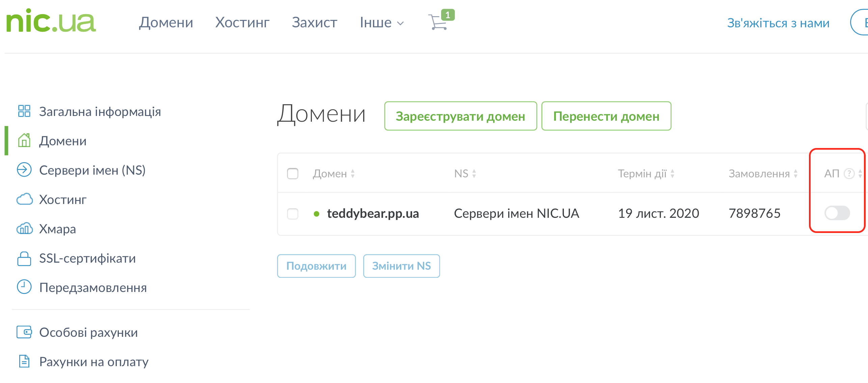Click the Загальна інформація grid icon
This screenshot has height=383, width=868.
click(x=24, y=111)
